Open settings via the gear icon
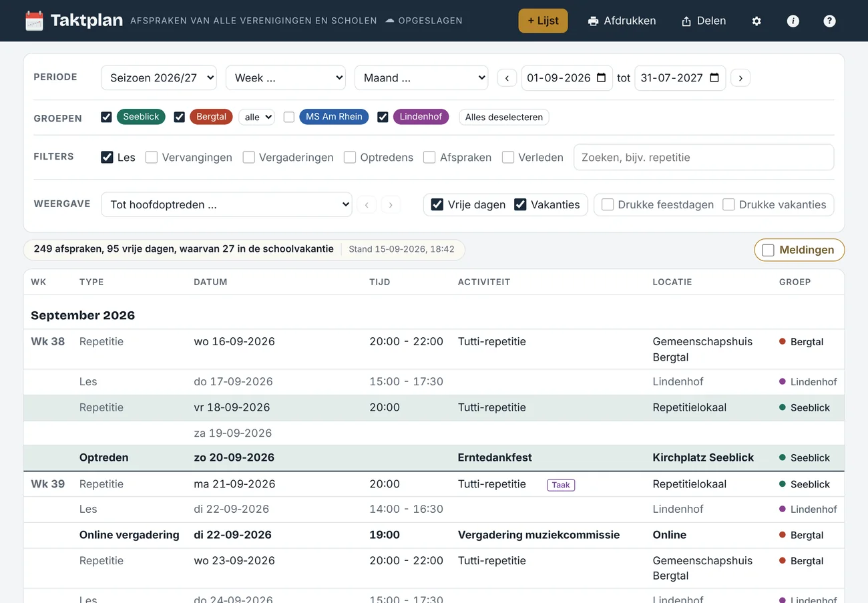 point(756,21)
